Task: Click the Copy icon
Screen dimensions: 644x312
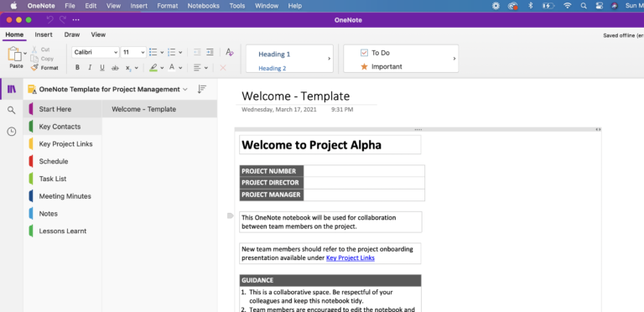Action: [x=34, y=59]
